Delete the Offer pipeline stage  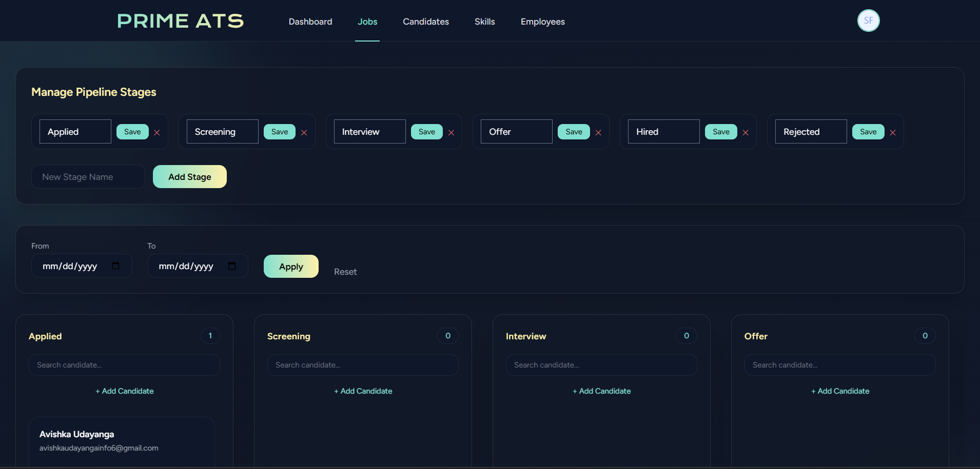click(598, 133)
